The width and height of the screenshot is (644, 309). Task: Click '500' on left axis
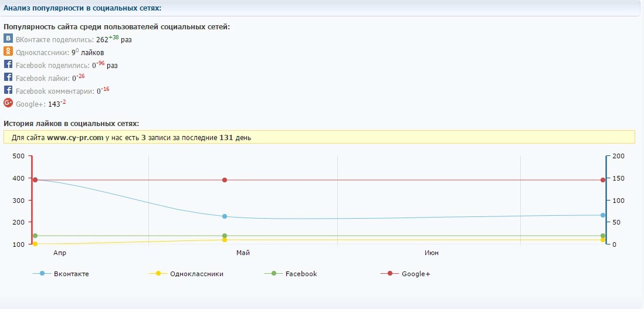click(20, 156)
